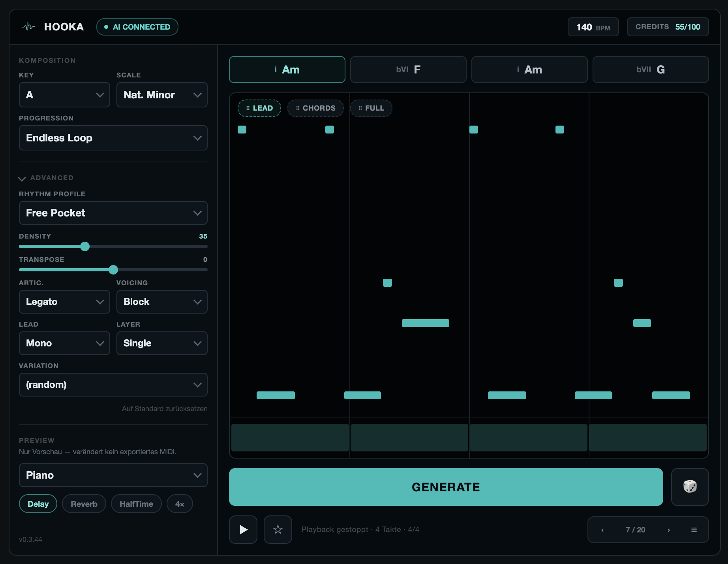Select the first i Am chord tab
This screenshot has height=564, width=728.
[287, 70]
